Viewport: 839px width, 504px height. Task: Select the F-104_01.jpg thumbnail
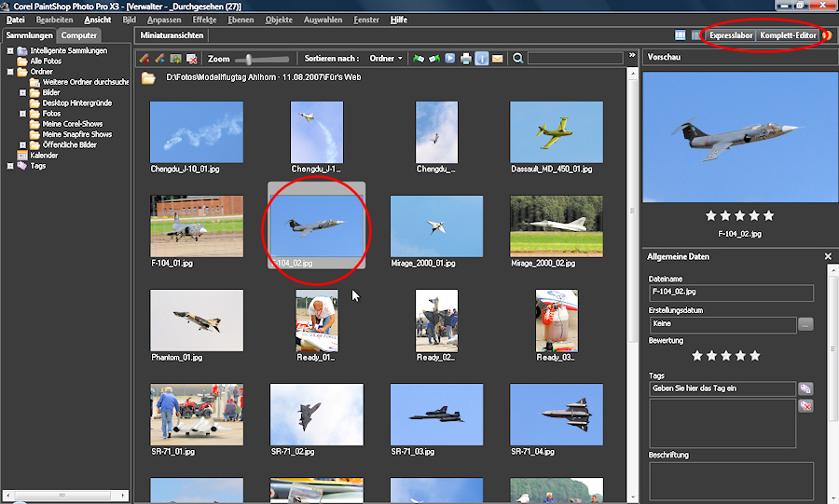click(x=197, y=226)
